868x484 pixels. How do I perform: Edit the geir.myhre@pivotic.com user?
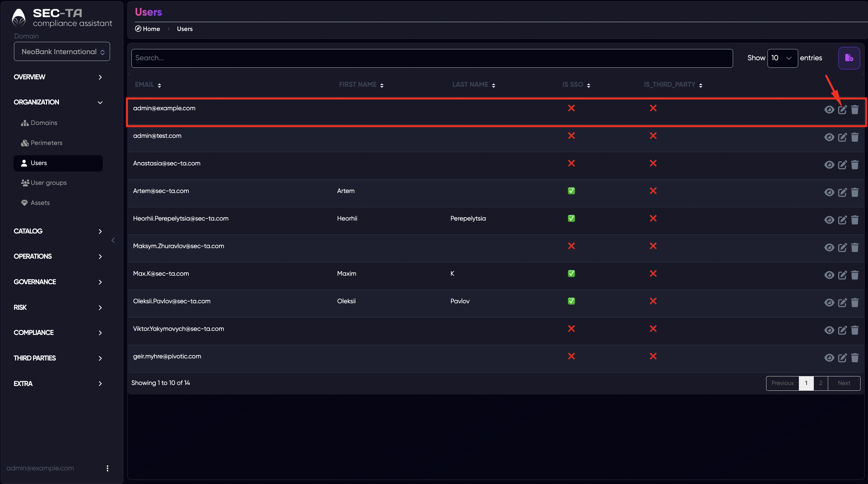pos(842,358)
